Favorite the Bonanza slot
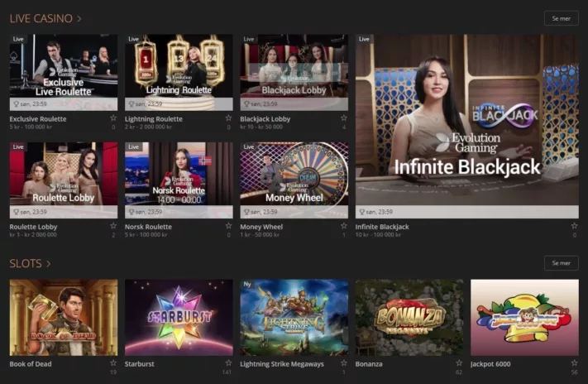The width and height of the screenshot is (588, 384). click(459, 363)
